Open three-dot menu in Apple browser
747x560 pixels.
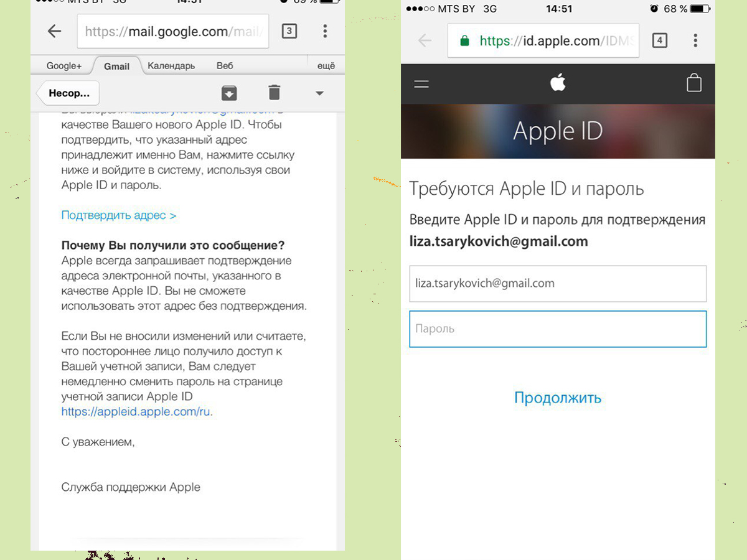coord(695,41)
